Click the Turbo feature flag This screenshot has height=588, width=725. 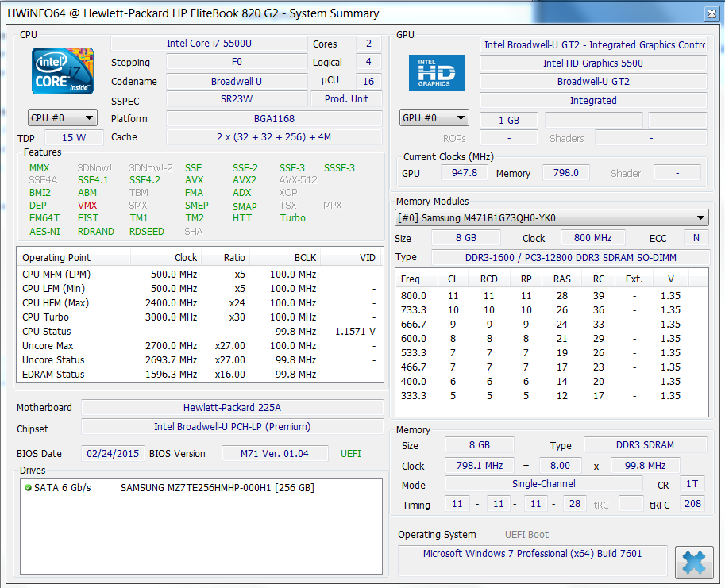(293, 218)
